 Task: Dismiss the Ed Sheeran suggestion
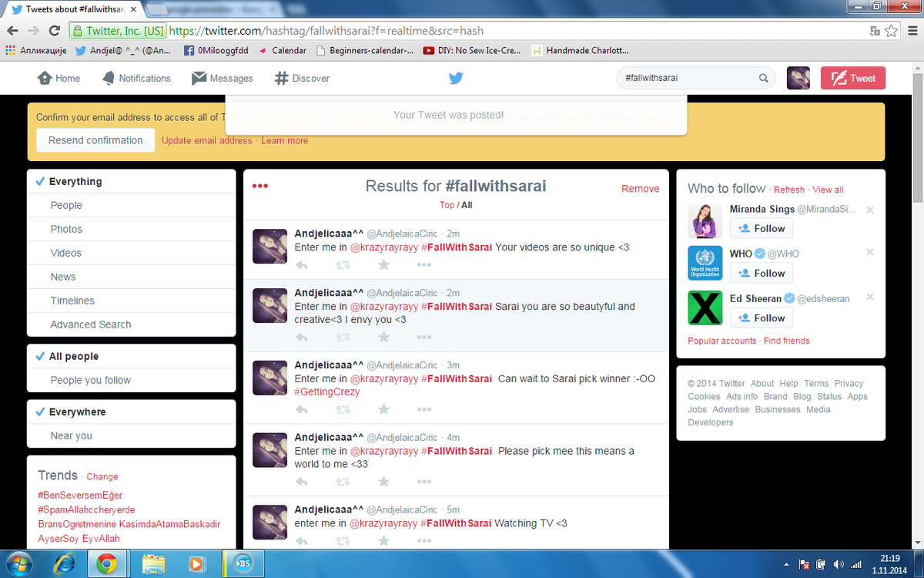click(x=870, y=297)
